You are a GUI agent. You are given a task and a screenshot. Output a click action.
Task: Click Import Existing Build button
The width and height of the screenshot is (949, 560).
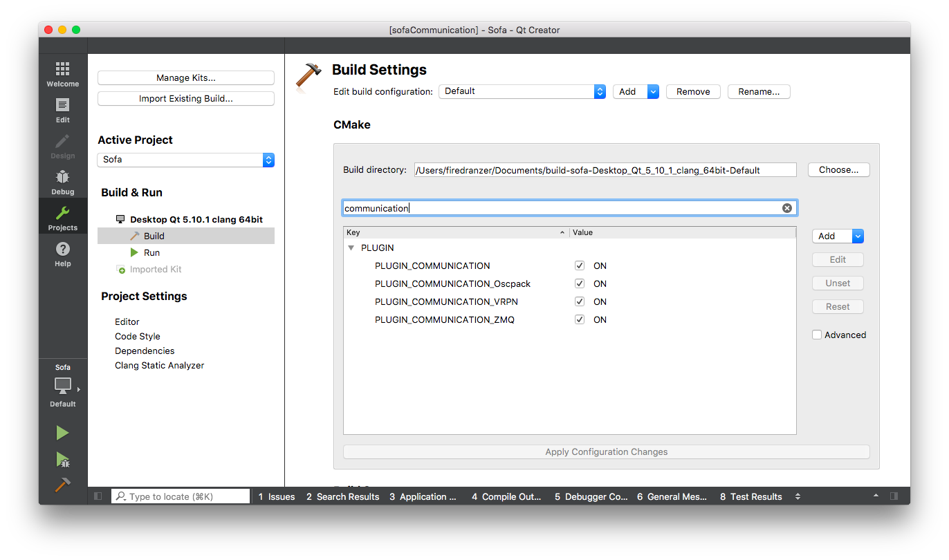(186, 99)
